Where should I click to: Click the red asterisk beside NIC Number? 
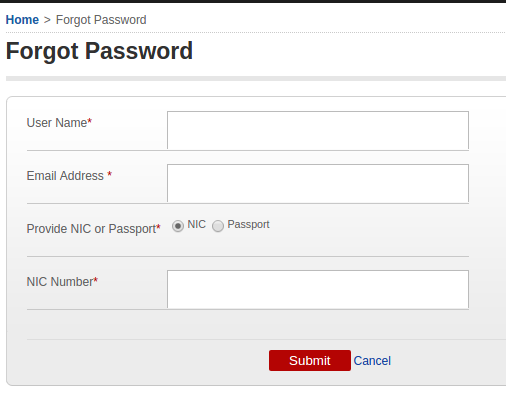(96, 280)
